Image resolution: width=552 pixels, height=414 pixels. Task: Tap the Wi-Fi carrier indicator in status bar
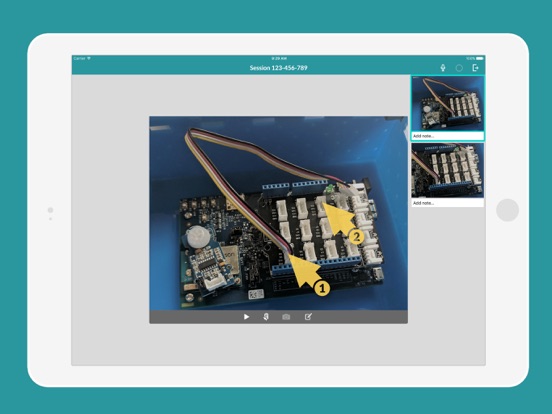(82, 58)
